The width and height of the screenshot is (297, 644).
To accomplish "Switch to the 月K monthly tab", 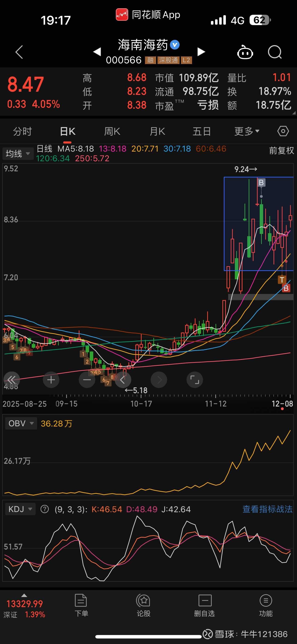I will [157, 131].
